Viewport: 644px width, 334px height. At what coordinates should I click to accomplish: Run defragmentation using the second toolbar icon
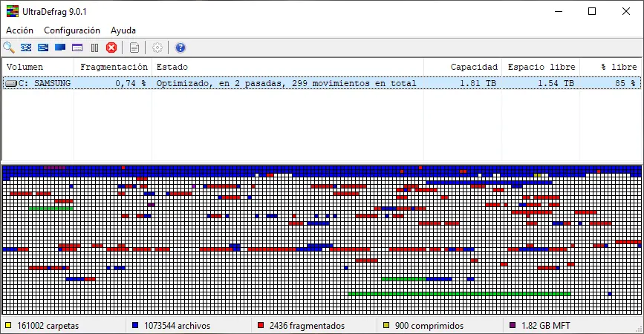coord(26,48)
